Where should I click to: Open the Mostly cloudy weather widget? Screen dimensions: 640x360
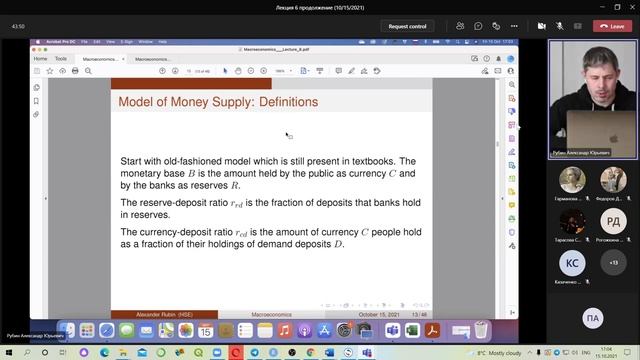tap(495, 353)
